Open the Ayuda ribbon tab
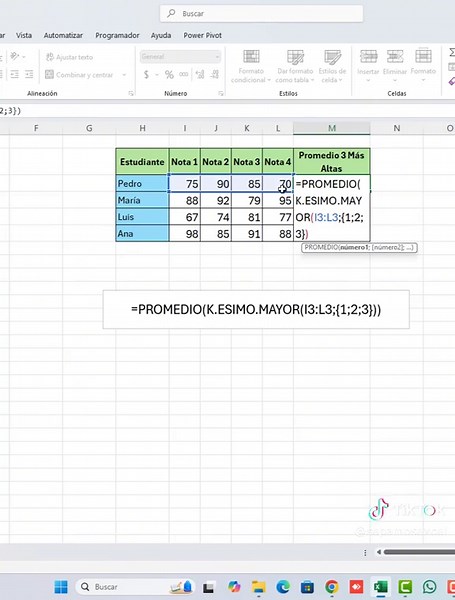Image resolution: width=455 pixels, height=600 pixels. click(x=161, y=35)
